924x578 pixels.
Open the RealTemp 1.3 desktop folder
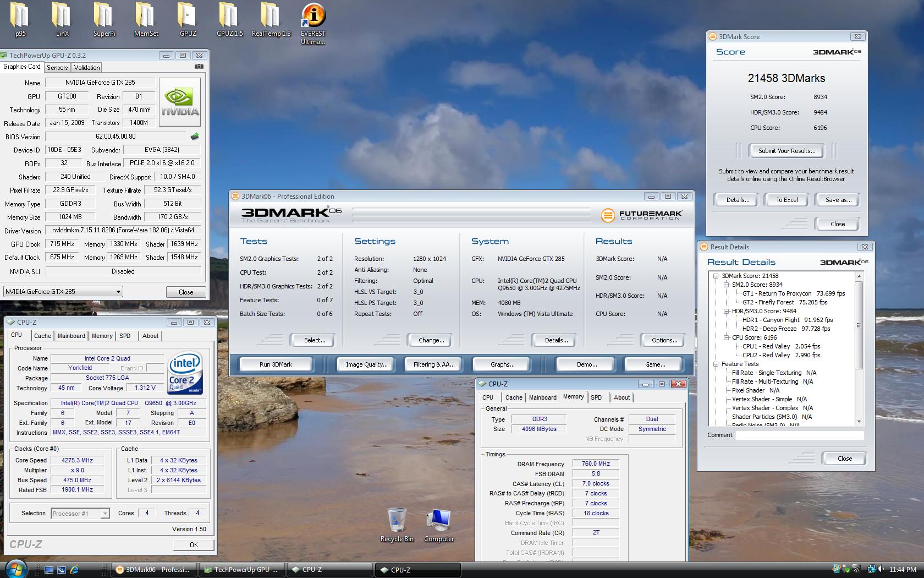coord(271,19)
